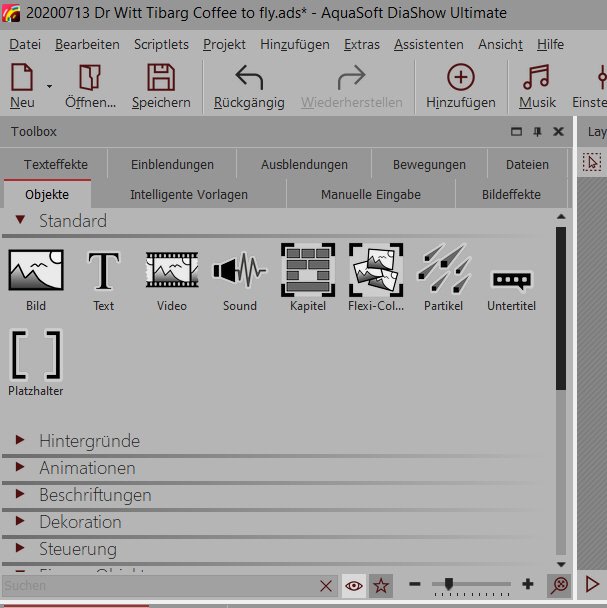Choose the Sound object icon
The image size is (607, 608).
pyautogui.click(x=239, y=271)
